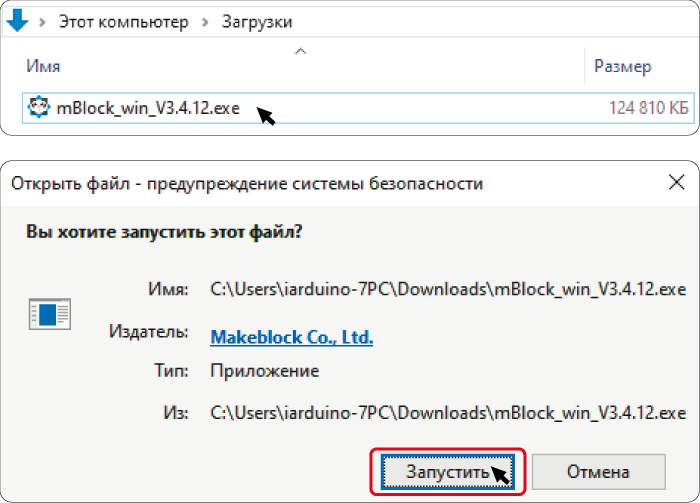Close the security warning dialog
Image resolution: width=700 pixels, height=503 pixels.
pos(677,182)
